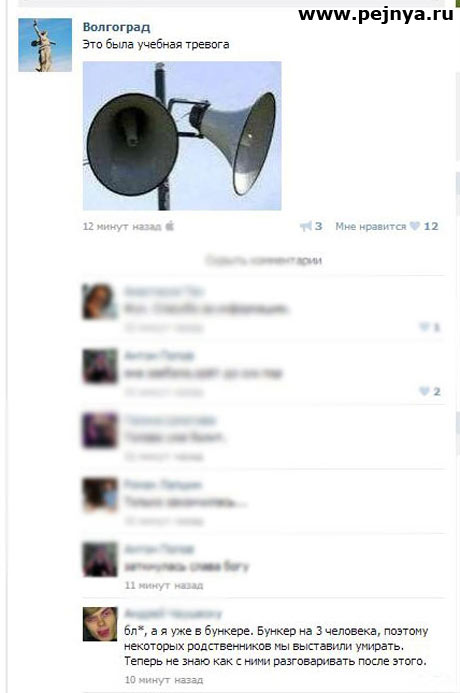Open the third commenter's purple avatar
The image size is (460, 693).
click(x=100, y=430)
